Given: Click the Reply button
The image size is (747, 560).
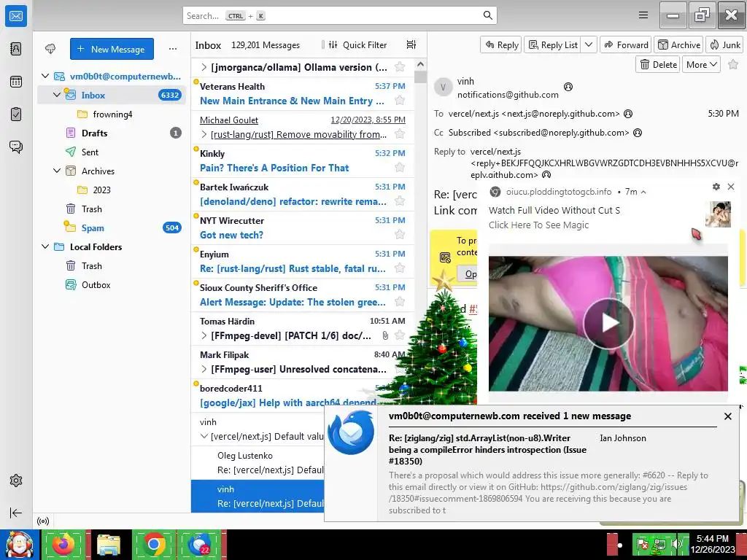Looking at the screenshot, I should 501,44.
